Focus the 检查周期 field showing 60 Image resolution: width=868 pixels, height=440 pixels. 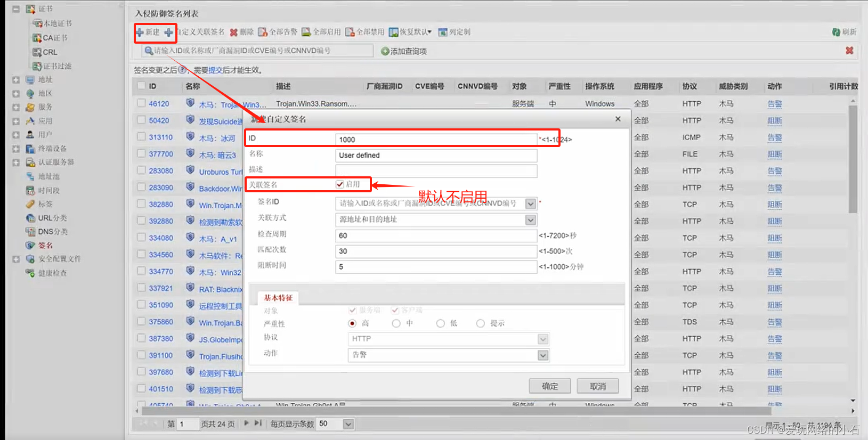pyautogui.click(x=436, y=235)
